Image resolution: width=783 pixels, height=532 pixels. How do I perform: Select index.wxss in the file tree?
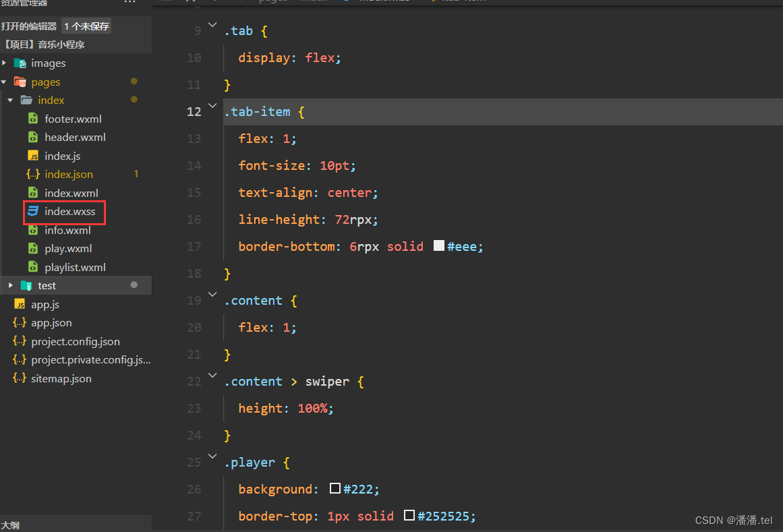[x=70, y=212]
